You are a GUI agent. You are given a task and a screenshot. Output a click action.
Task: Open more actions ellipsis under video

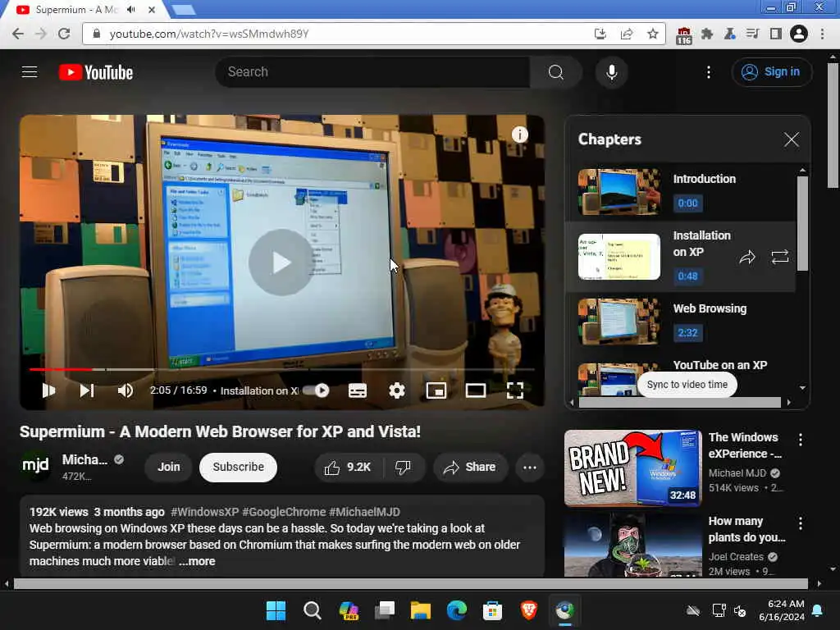point(529,467)
